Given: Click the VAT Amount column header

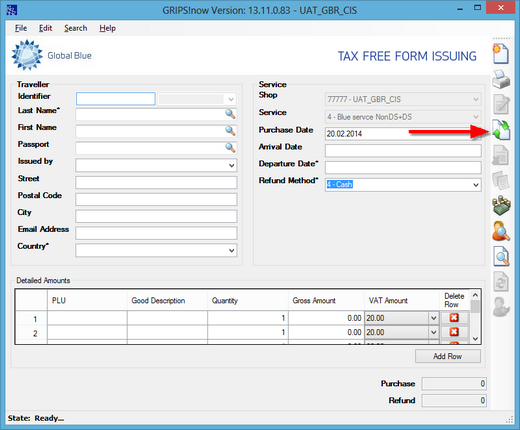Looking at the screenshot, I should tap(402, 300).
